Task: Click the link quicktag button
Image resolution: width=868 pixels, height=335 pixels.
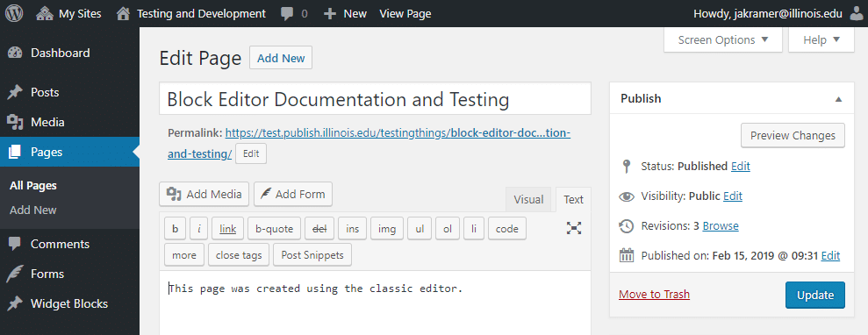Action: click(x=227, y=228)
